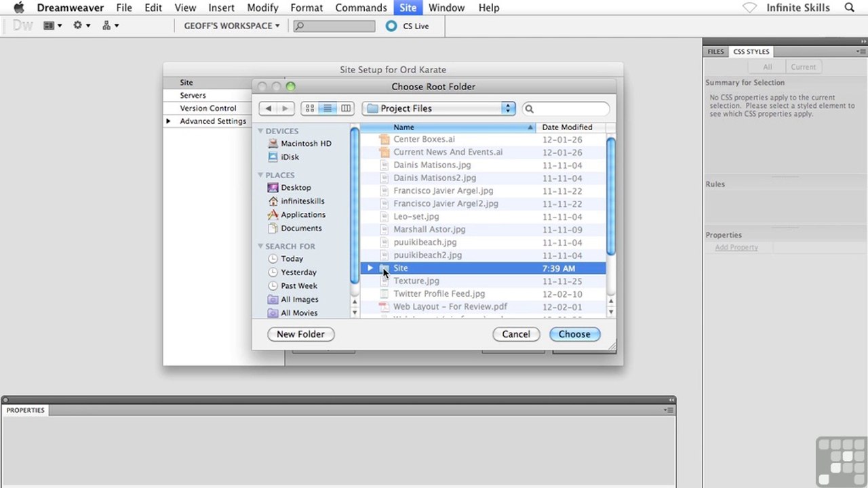
Task: Open the Properties panel options menu
Action: coord(668,410)
